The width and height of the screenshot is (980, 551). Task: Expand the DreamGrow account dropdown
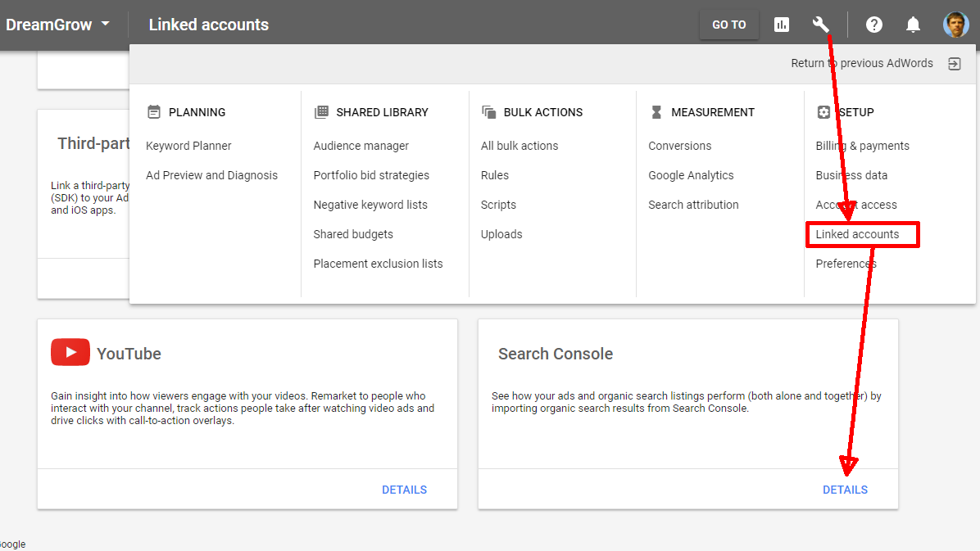105,24
